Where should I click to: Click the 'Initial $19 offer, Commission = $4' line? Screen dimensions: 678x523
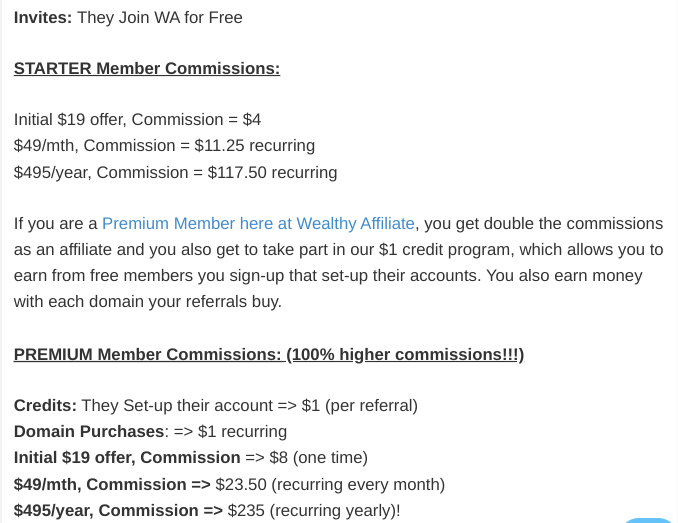(138, 120)
